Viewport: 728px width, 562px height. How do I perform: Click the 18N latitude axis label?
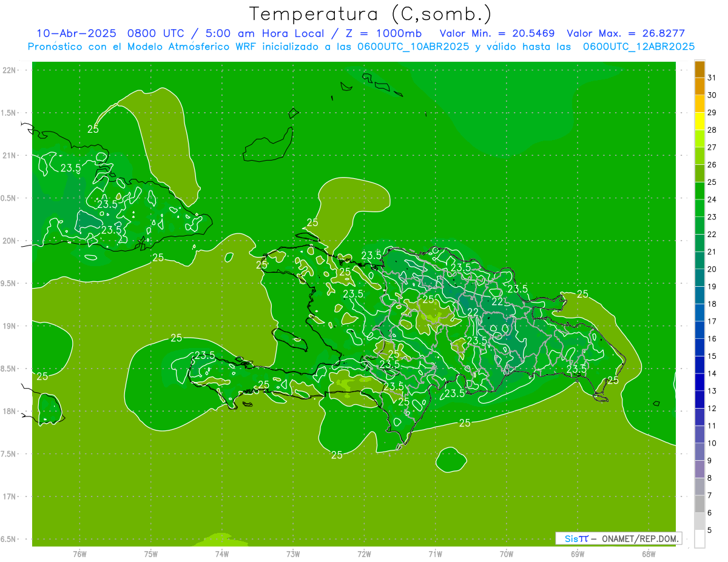click(x=10, y=411)
